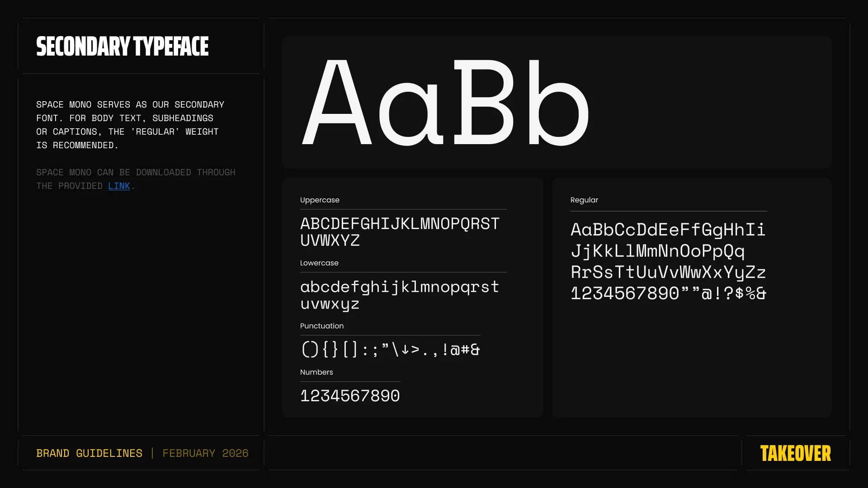868x488 pixels.
Task: Click the uvwxyz lowercase line
Action: (x=330, y=304)
